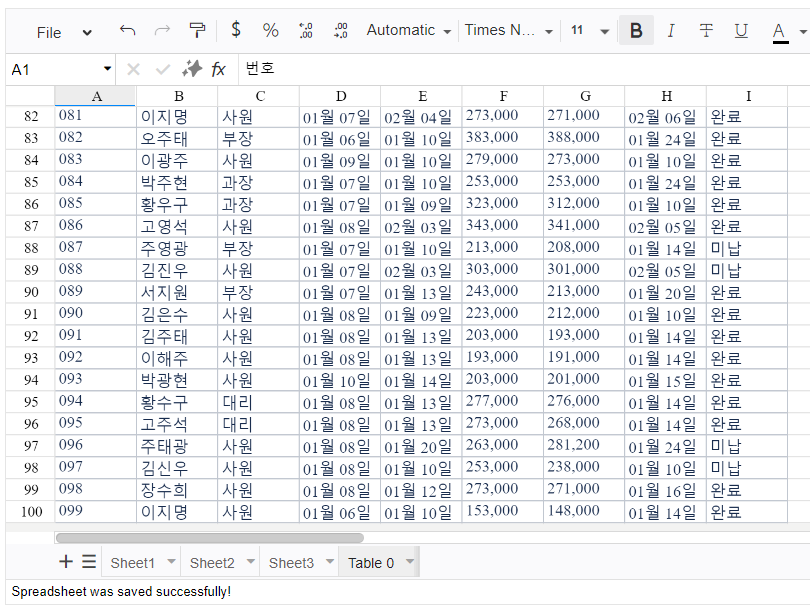Screen dimensions: 810x612
Task: Click 대리 cell in 황수구 row
Action: click(x=258, y=402)
